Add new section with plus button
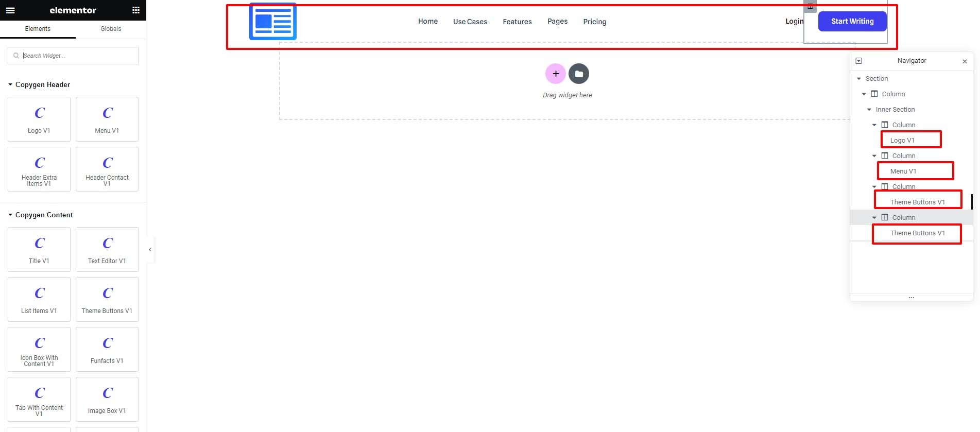 tap(556, 74)
